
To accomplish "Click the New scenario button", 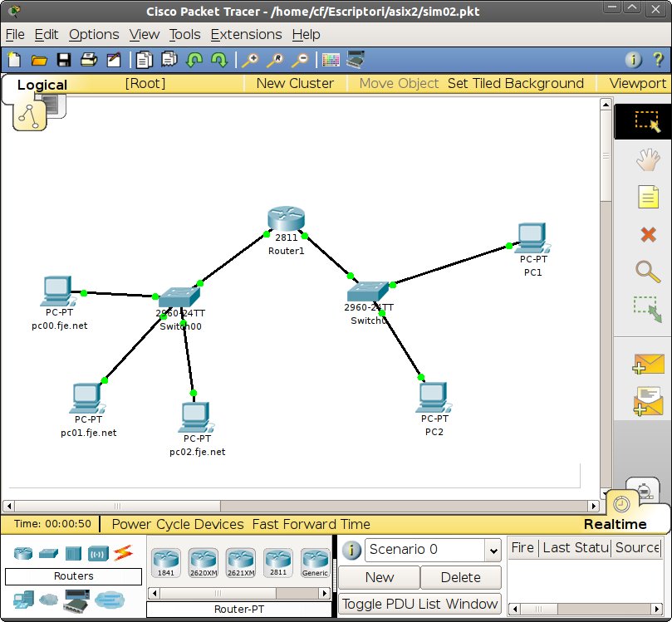I will coord(379,577).
